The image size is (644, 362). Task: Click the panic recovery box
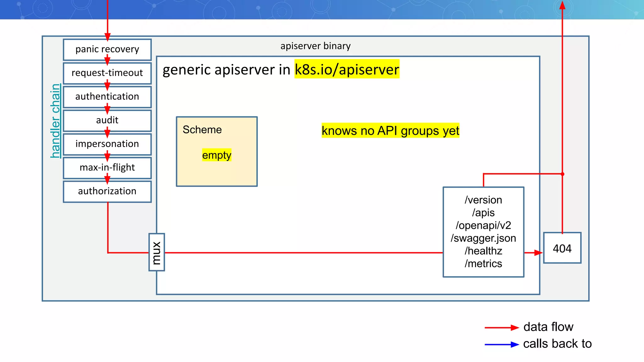click(107, 49)
